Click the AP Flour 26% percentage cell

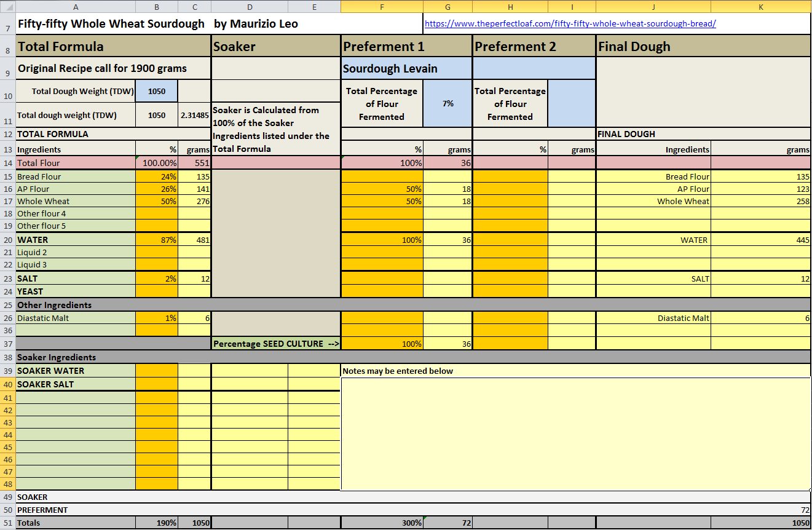click(157, 189)
